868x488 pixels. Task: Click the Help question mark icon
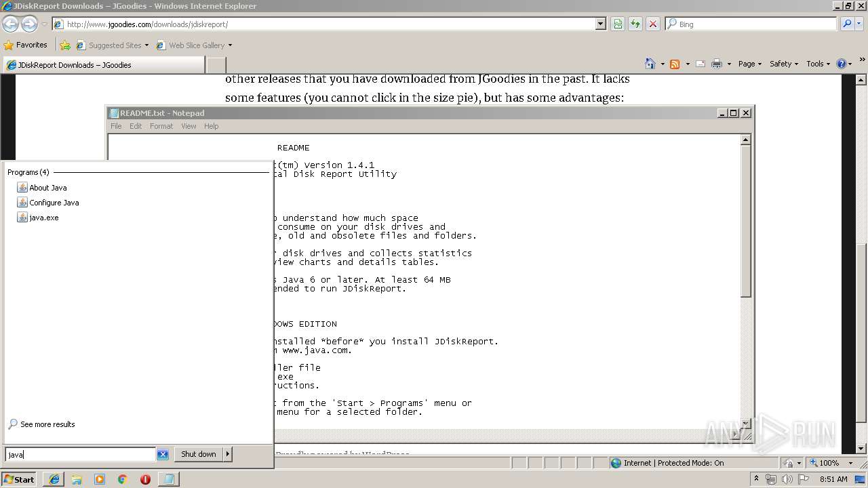(x=842, y=64)
